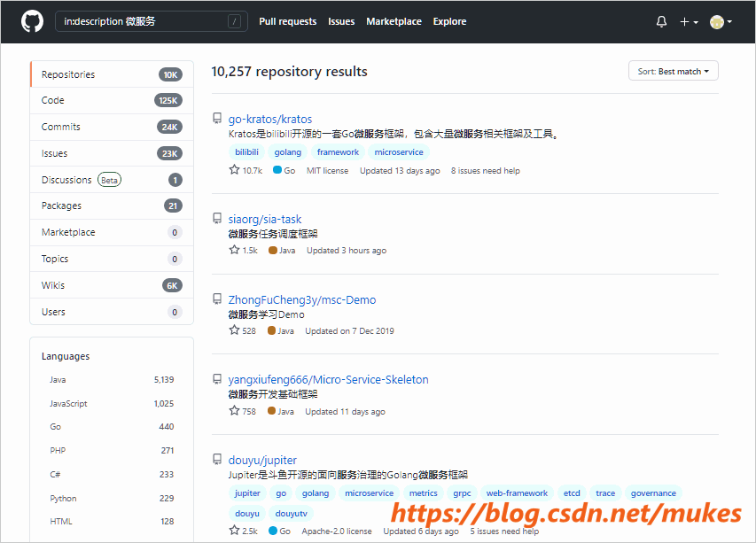Open grpc topic tag
This screenshot has width=756, height=543.
coord(462,493)
